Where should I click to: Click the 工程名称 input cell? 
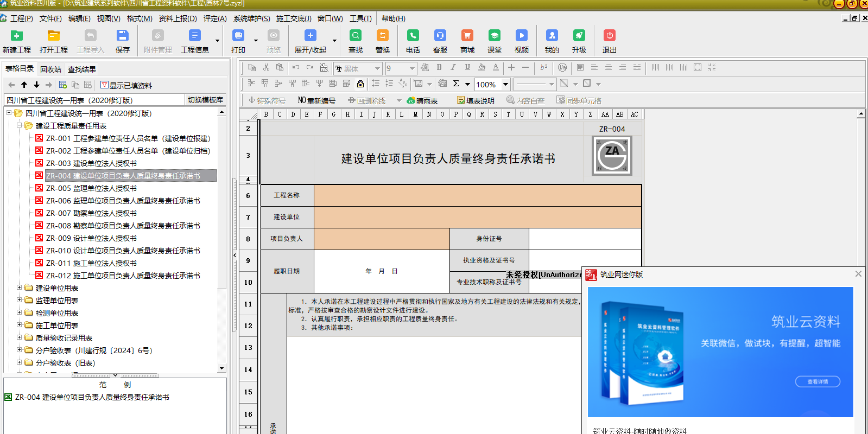pyautogui.click(x=478, y=195)
